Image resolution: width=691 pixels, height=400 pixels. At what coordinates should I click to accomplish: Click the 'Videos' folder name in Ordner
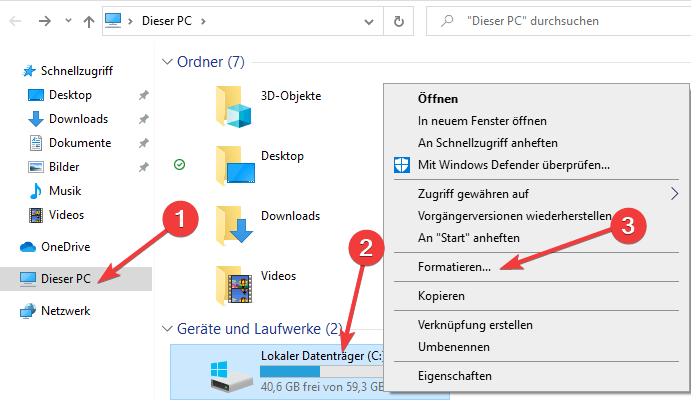279,276
